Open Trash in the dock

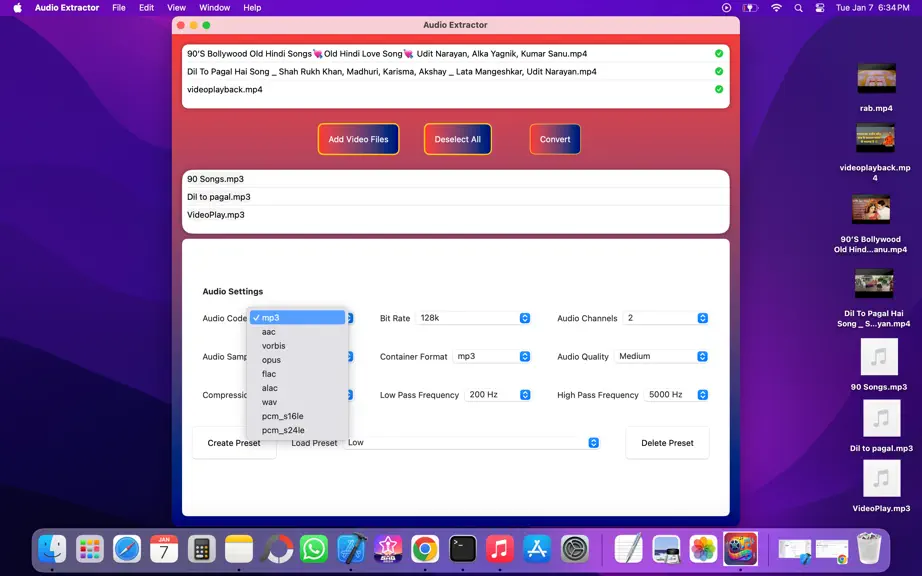point(869,548)
